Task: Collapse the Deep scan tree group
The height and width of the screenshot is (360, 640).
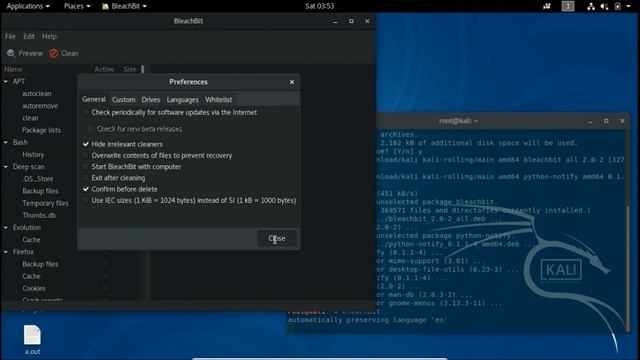Action: click(x=6, y=167)
